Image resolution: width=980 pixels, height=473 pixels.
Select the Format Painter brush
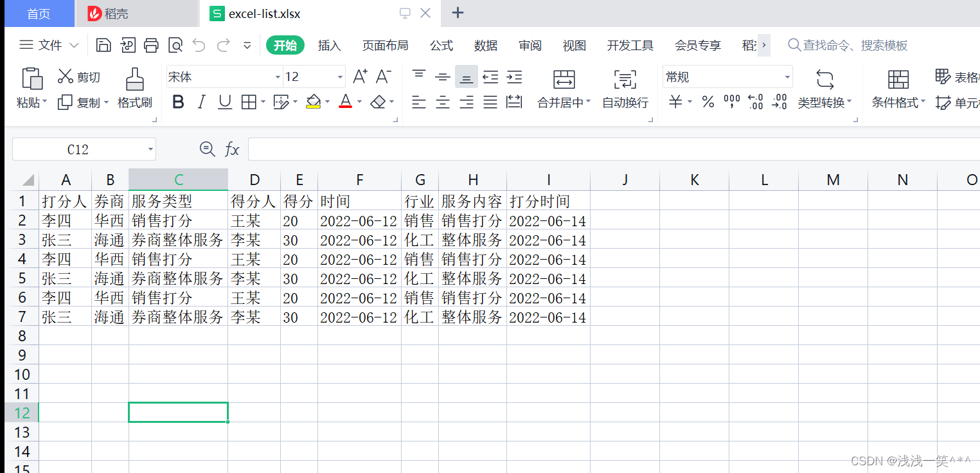click(x=134, y=78)
